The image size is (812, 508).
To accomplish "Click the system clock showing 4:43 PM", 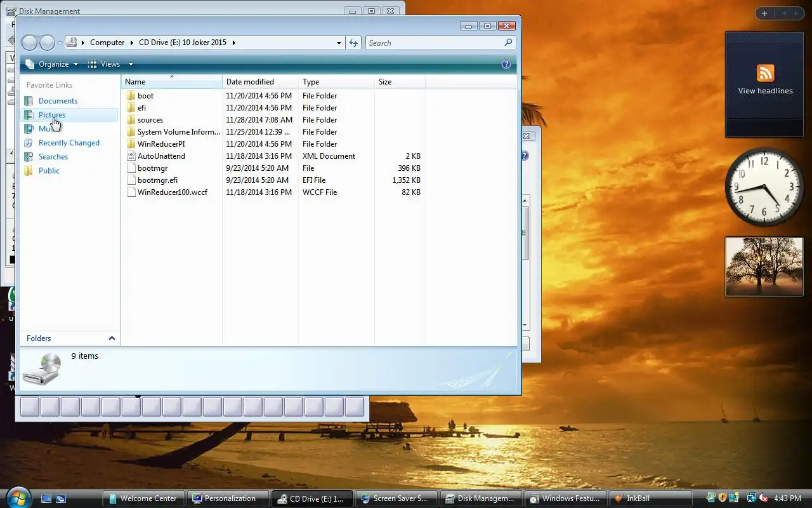I will pos(788,498).
